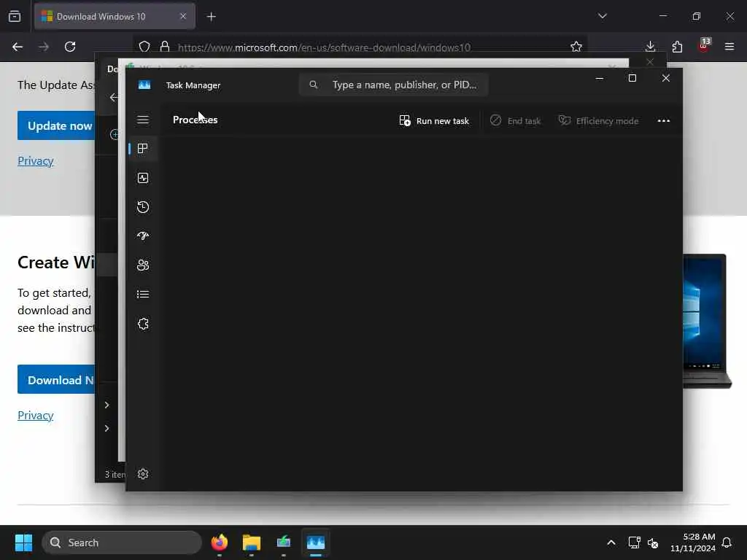Click the Firefox address bar URL

324,47
